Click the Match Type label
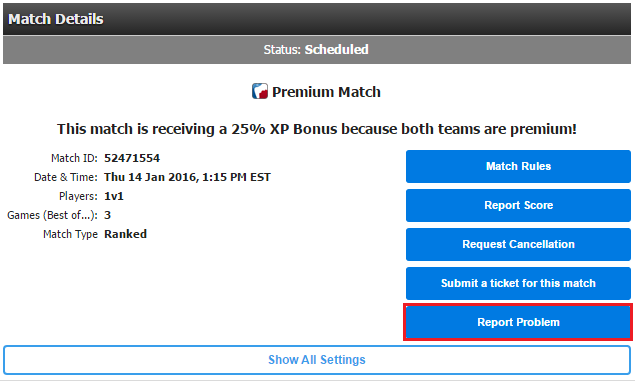This screenshot has width=635, height=381. pyautogui.click(x=70, y=234)
